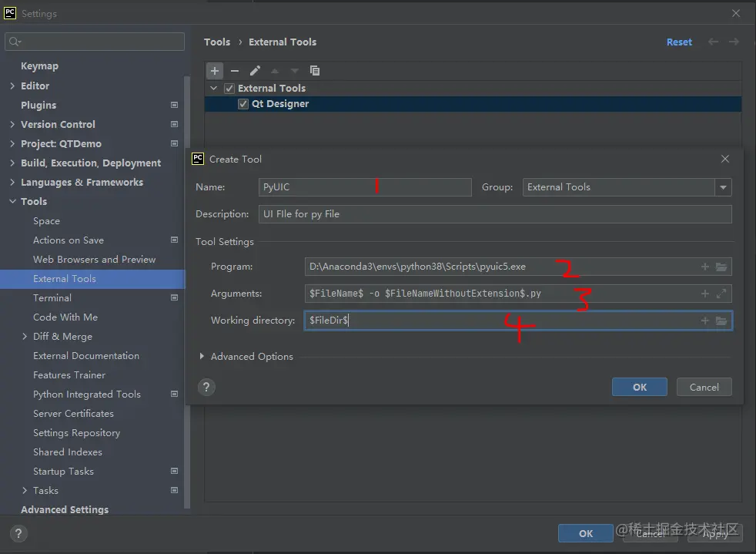Click the browse folder icon in Program field
The height and width of the screenshot is (554, 756).
pyautogui.click(x=721, y=267)
